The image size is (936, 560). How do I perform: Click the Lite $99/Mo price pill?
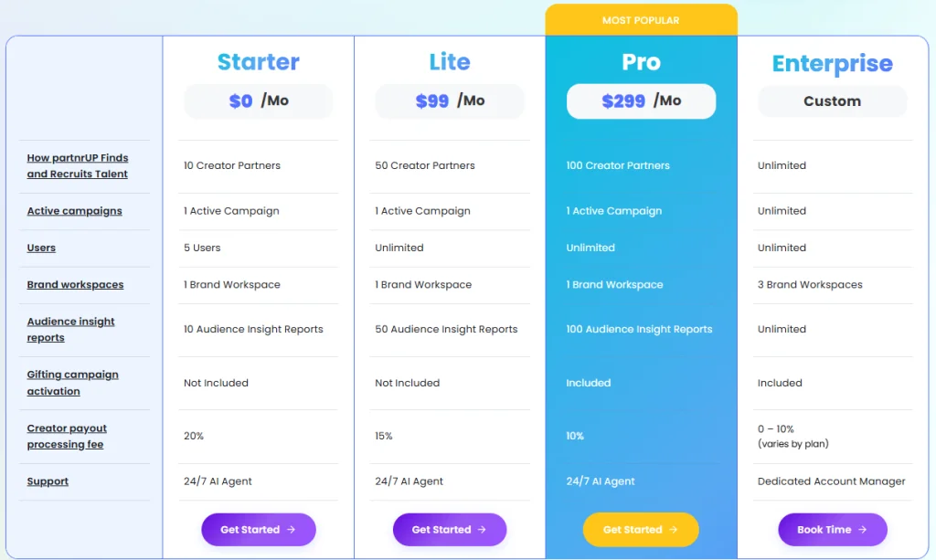[449, 101]
